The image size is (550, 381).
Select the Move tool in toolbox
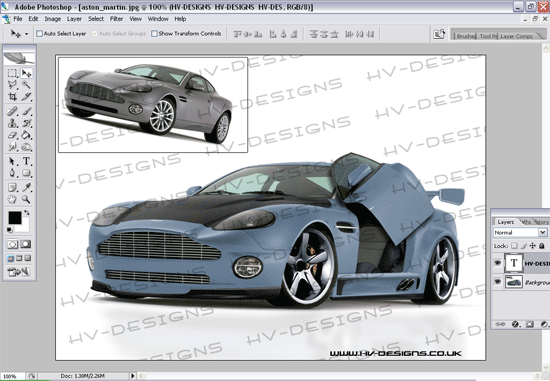pyautogui.click(x=26, y=73)
